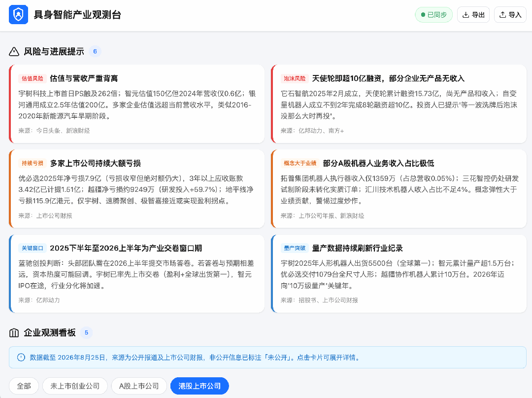Open the 2025下半年至2026上半年 window card
The image size is (532, 398).
tap(137, 274)
